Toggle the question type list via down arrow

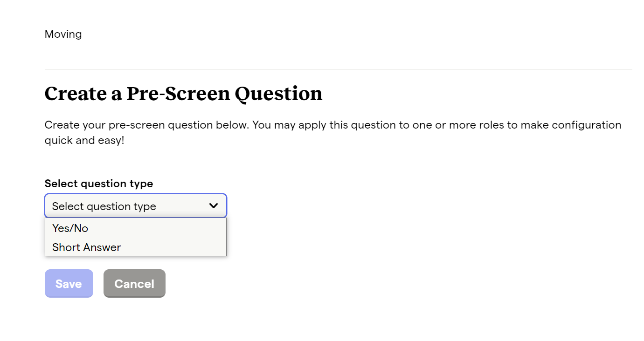point(214,205)
